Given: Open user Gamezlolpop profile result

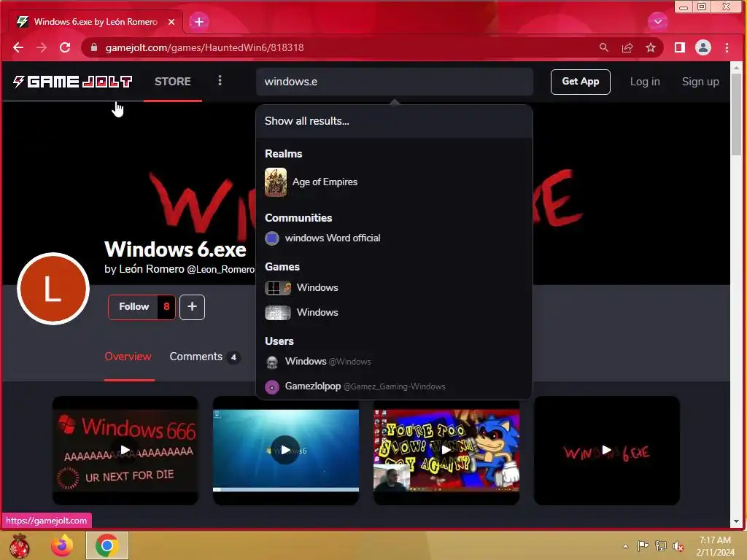Looking at the screenshot, I should [x=395, y=386].
